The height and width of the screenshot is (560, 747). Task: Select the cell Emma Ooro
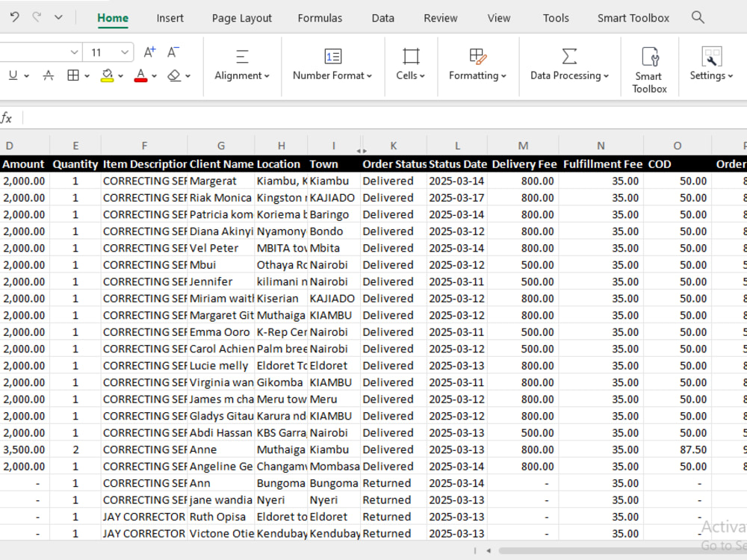(221, 332)
